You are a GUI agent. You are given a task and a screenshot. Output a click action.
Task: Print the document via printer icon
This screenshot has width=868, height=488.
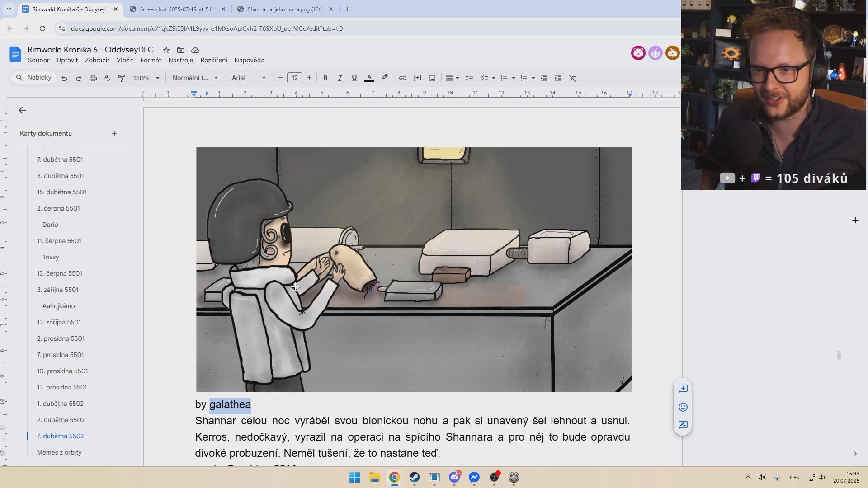(x=93, y=78)
